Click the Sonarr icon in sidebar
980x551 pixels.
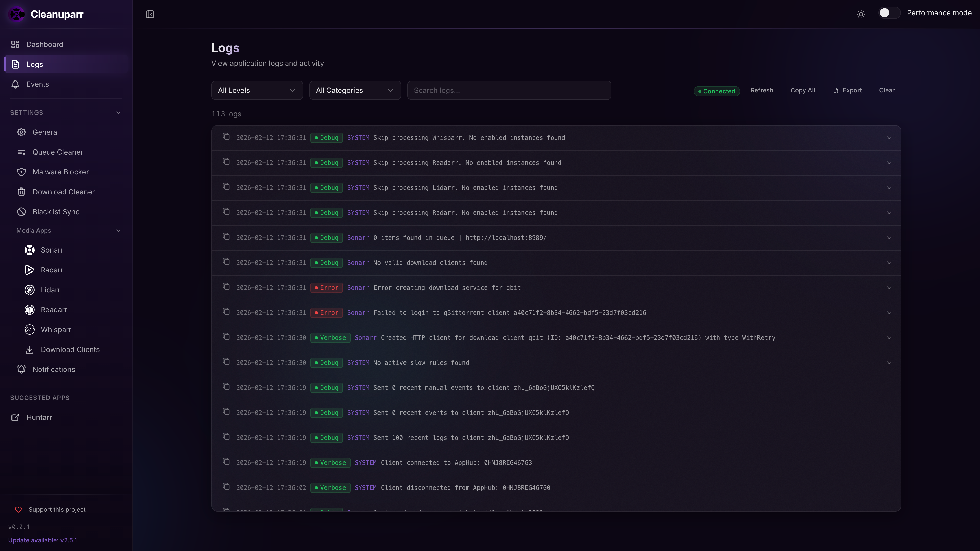coord(30,250)
